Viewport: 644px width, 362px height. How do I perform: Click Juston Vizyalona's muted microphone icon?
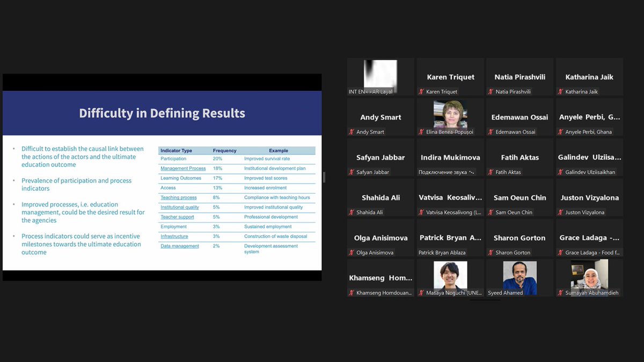pyautogui.click(x=561, y=212)
